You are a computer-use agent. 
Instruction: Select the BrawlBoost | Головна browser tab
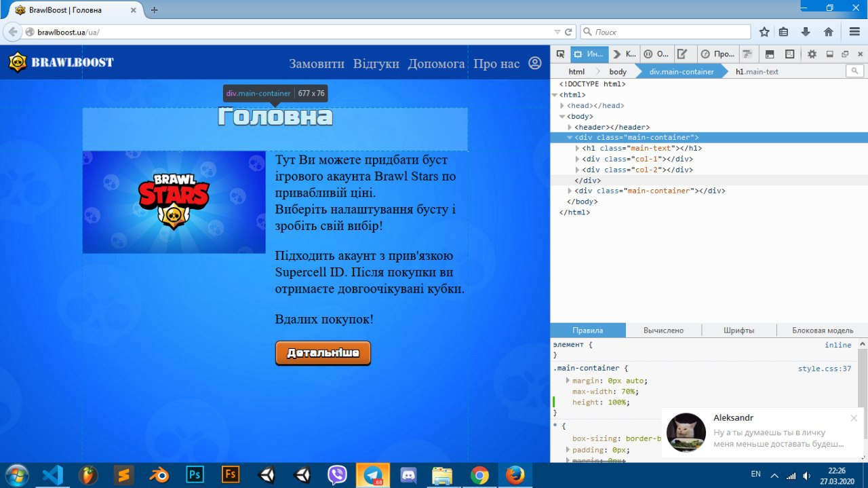click(73, 10)
